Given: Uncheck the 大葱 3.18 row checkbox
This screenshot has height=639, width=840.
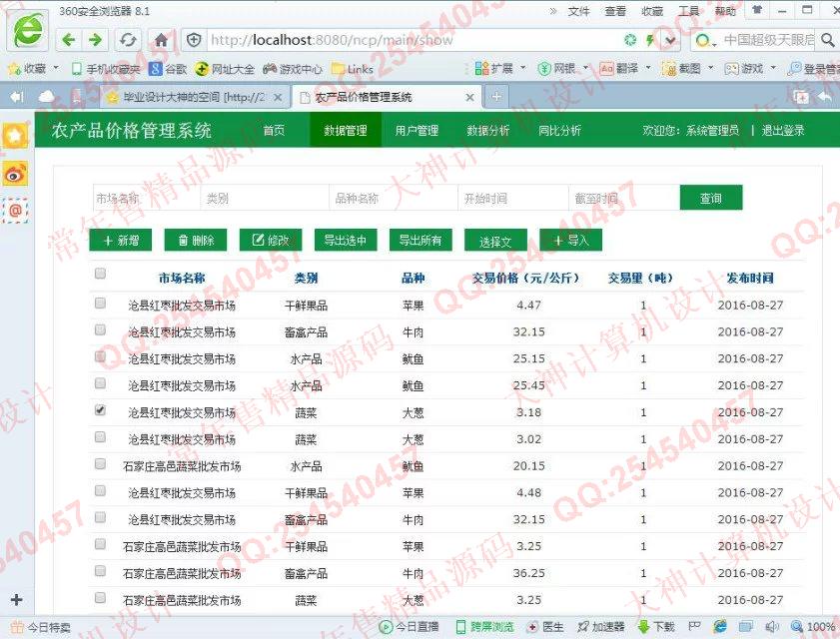Looking at the screenshot, I should point(100,409).
